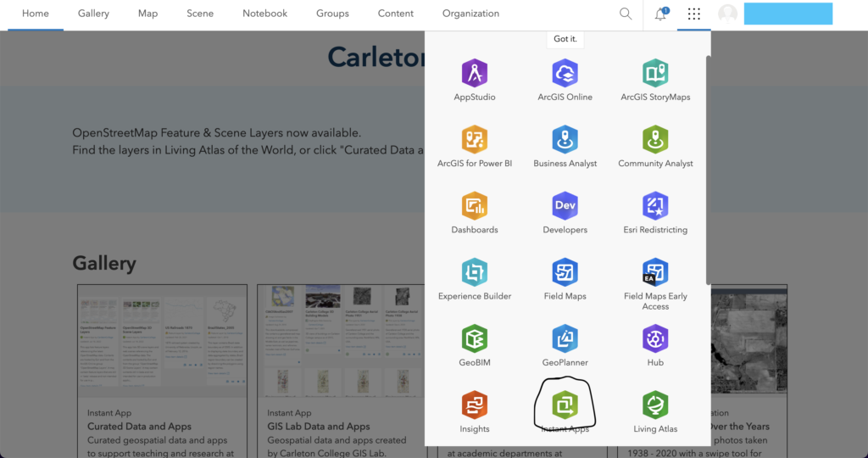This screenshot has width=868, height=458.
Task: Click the blue user name button
Action: [x=788, y=14]
